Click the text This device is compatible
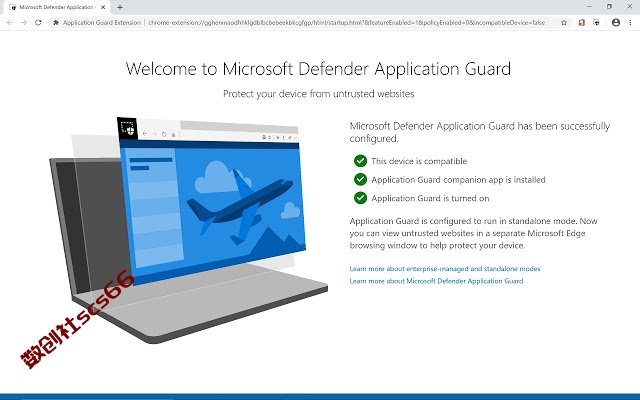This screenshot has width=640, height=400. pyautogui.click(x=419, y=161)
